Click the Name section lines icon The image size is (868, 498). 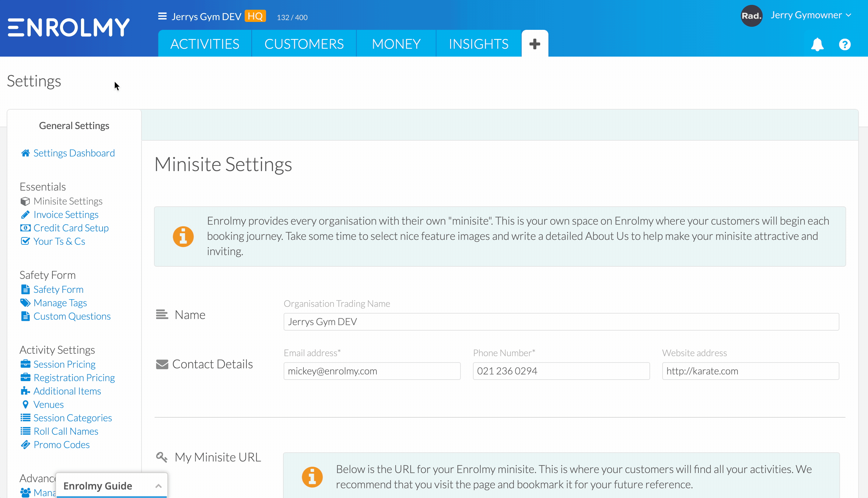(x=162, y=314)
